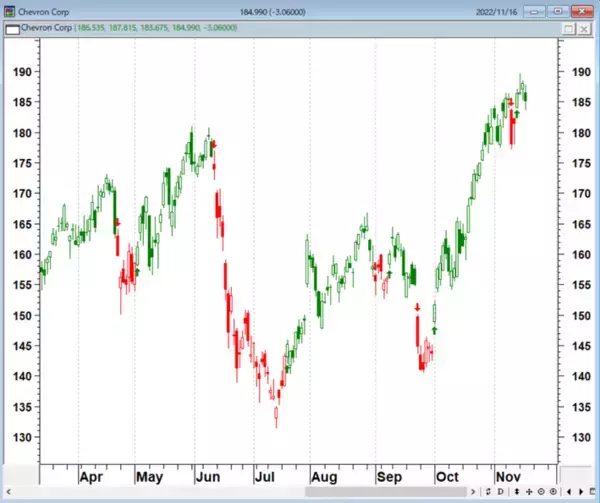Click the green buy arrow in November
600x503 pixels.
click(x=517, y=114)
